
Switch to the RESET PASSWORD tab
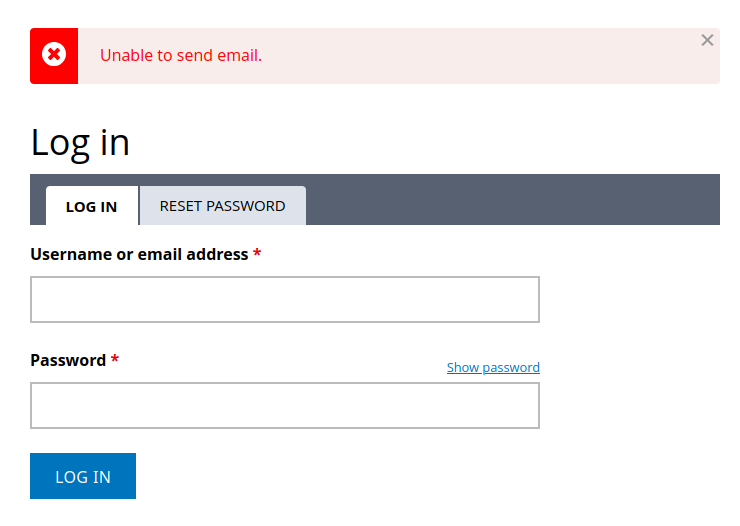coord(222,206)
